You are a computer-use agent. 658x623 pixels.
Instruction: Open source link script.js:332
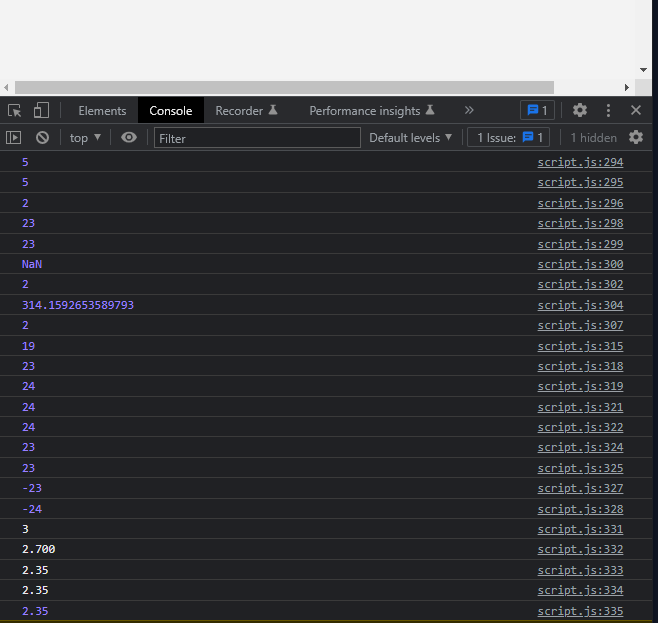pos(580,550)
